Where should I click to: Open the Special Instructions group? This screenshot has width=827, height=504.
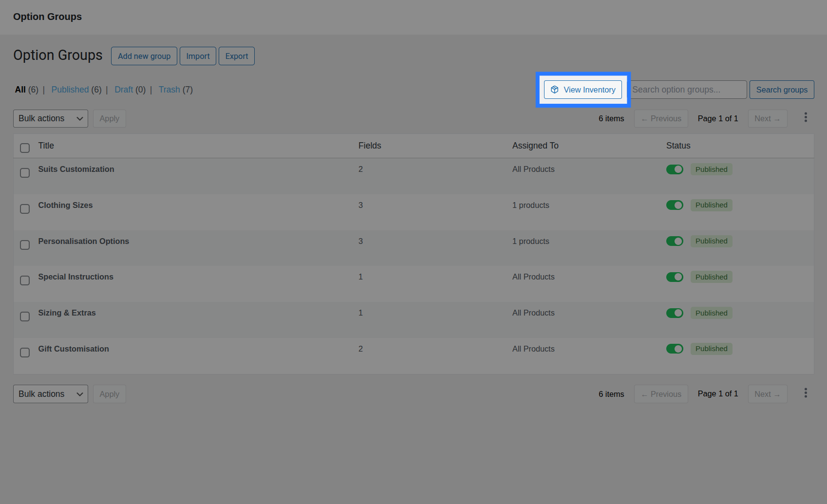point(75,277)
